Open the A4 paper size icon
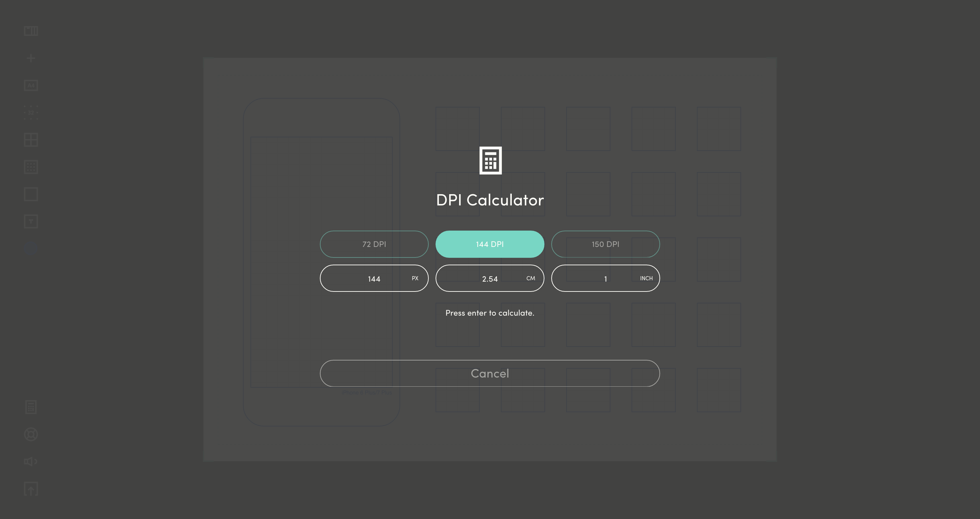The height and width of the screenshot is (519, 980). pos(31,85)
